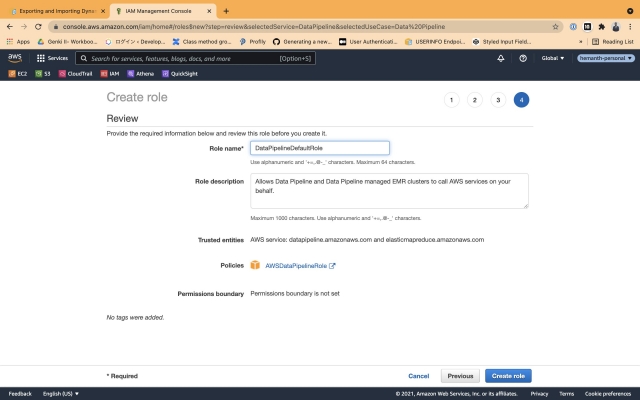Select the IAM Management Console tab
Screen dimensions: 640x400
(x=158, y=11)
